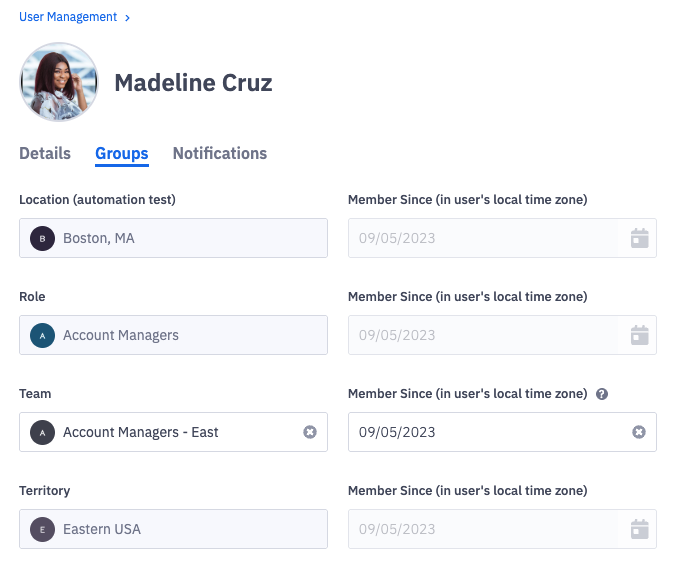680x563 pixels.
Task: Clear the Account Managers - East team
Action: [x=310, y=432]
